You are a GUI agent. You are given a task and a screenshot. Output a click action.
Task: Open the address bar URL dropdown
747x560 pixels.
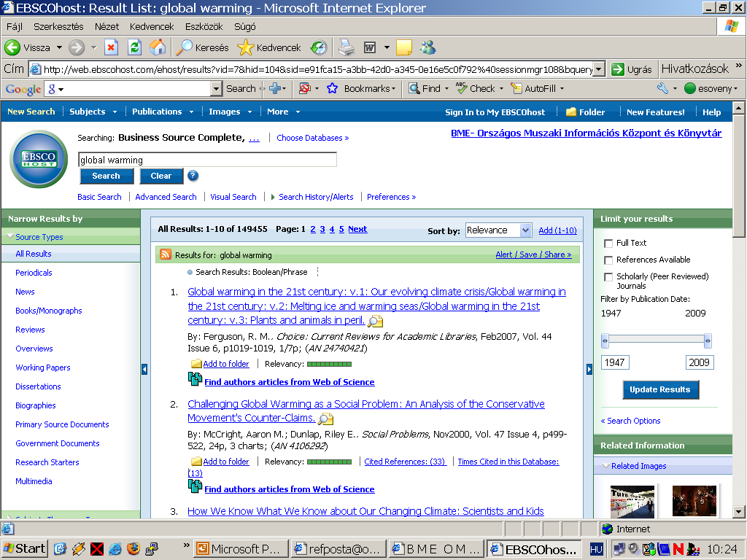[x=600, y=69]
